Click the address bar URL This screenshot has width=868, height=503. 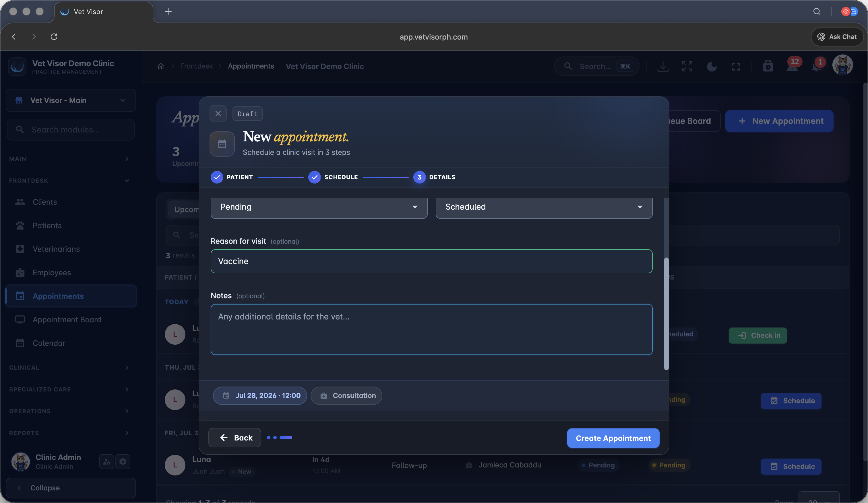pos(434,37)
